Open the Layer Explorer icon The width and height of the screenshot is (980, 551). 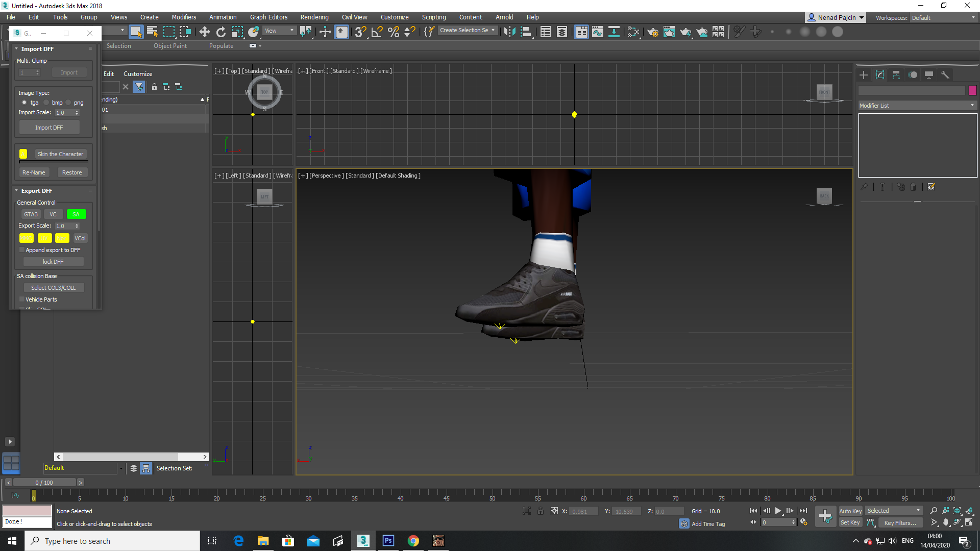pyautogui.click(x=562, y=32)
